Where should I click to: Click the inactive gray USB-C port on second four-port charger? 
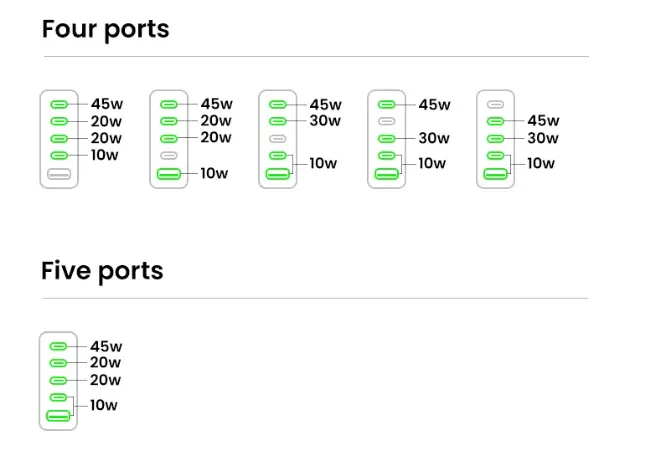point(169,156)
